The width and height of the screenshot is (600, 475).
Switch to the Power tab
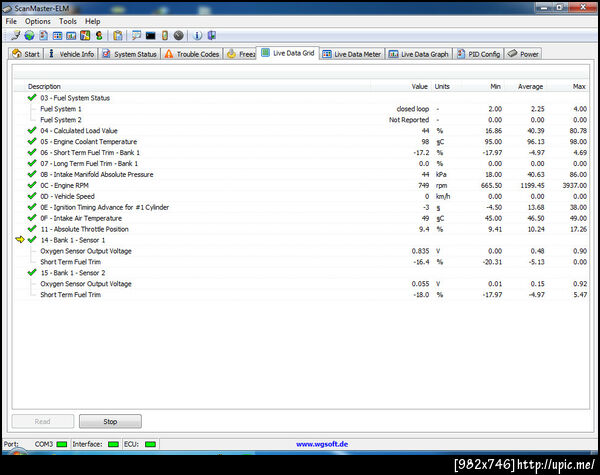(x=523, y=54)
